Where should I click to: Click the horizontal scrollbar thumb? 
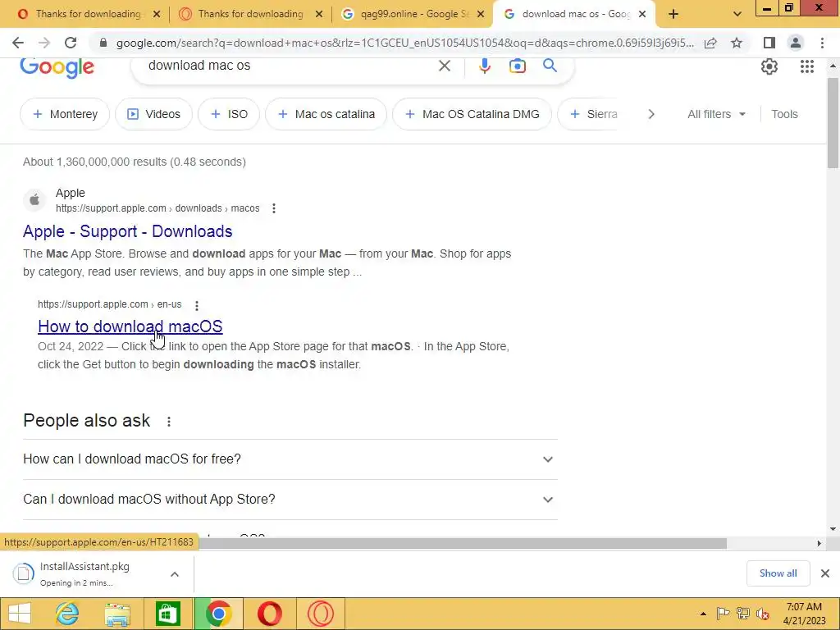point(463,543)
